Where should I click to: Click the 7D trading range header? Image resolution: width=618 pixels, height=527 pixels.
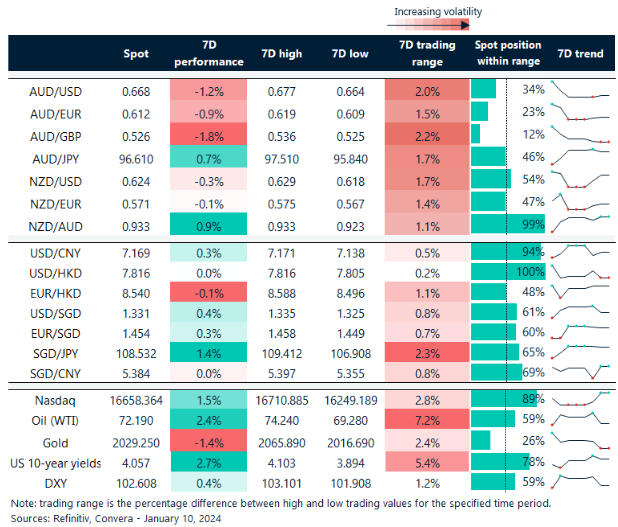(x=428, y=54)
